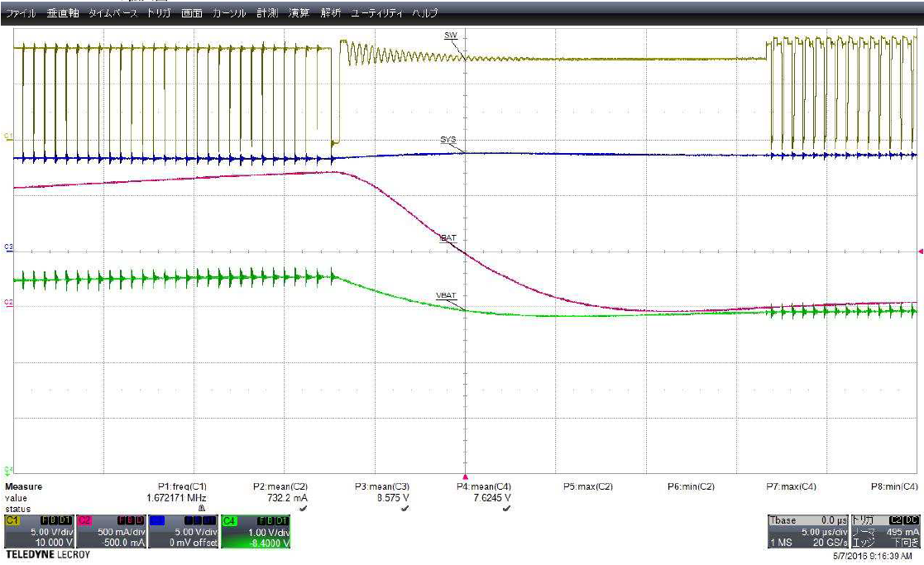This screenshot has width=924, height=565.
Task: Click the warning status icon under P1
Action: pos(202,508)
